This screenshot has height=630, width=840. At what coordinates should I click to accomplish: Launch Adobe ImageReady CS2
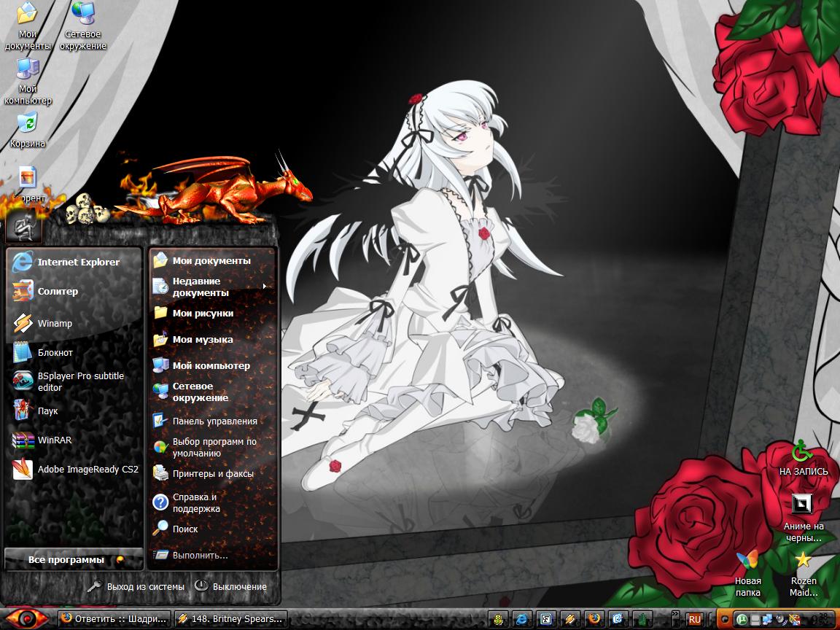(74, 470)
